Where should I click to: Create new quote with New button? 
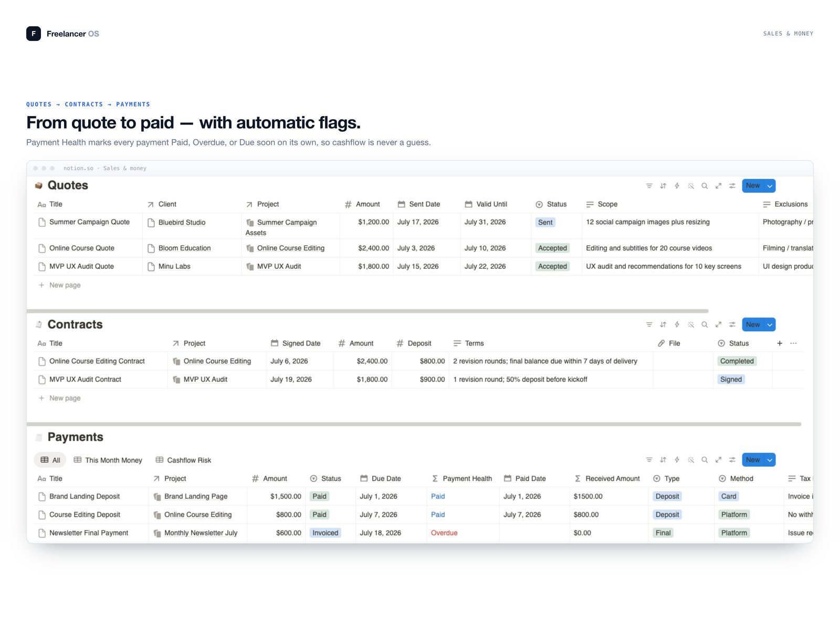coord(753,186)
